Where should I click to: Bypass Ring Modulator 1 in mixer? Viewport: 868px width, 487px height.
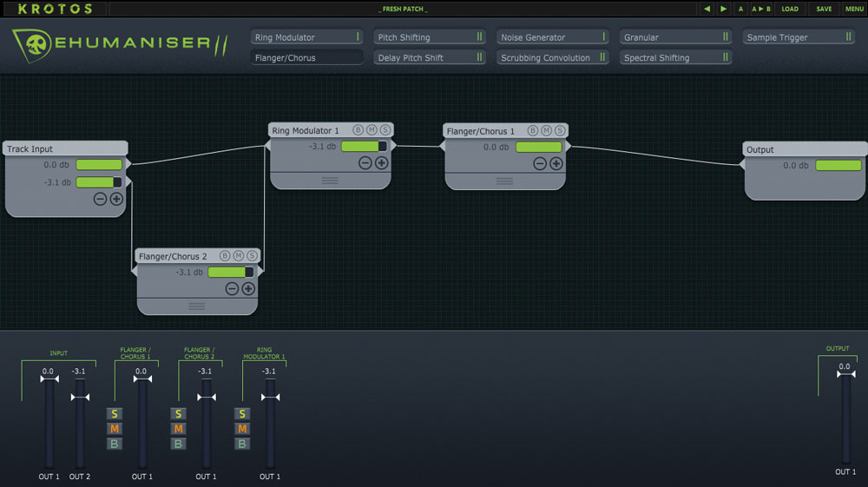coord(242,444)
